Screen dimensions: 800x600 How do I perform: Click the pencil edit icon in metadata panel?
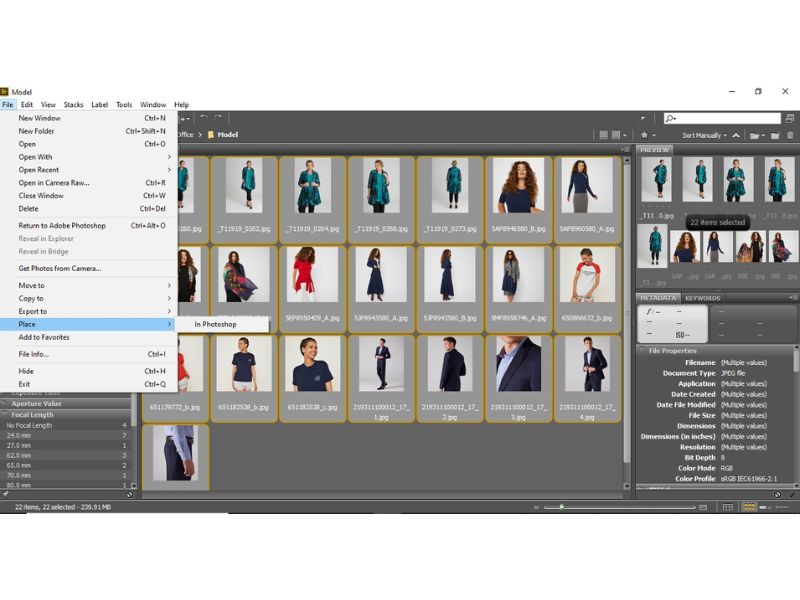point(792,494)
